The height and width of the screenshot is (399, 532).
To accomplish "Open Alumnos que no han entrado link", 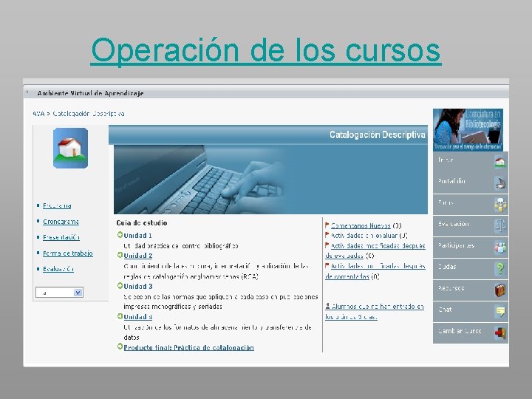I will [375, 312].
